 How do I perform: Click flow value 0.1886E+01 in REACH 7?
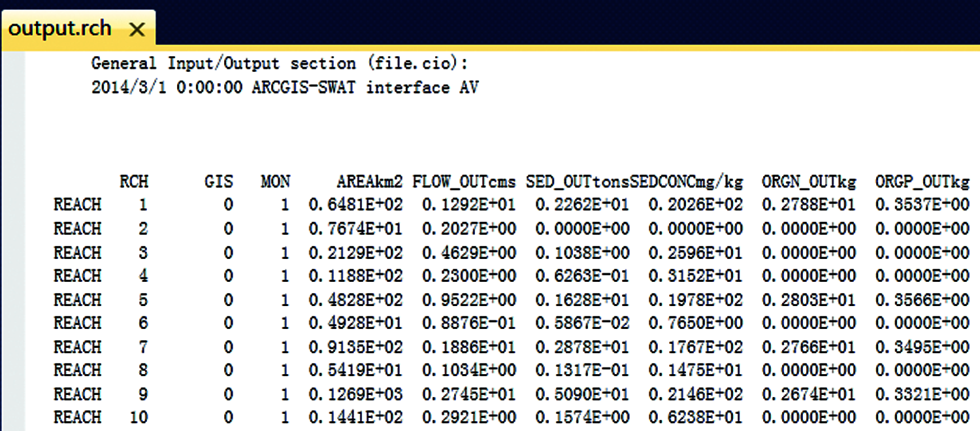(x=468, y=347)
